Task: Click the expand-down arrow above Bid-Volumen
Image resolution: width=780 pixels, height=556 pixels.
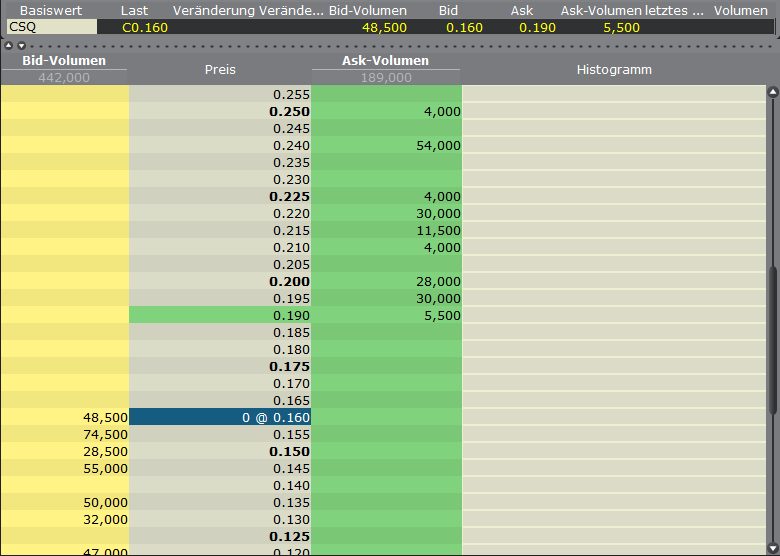Action: point(21,46)
